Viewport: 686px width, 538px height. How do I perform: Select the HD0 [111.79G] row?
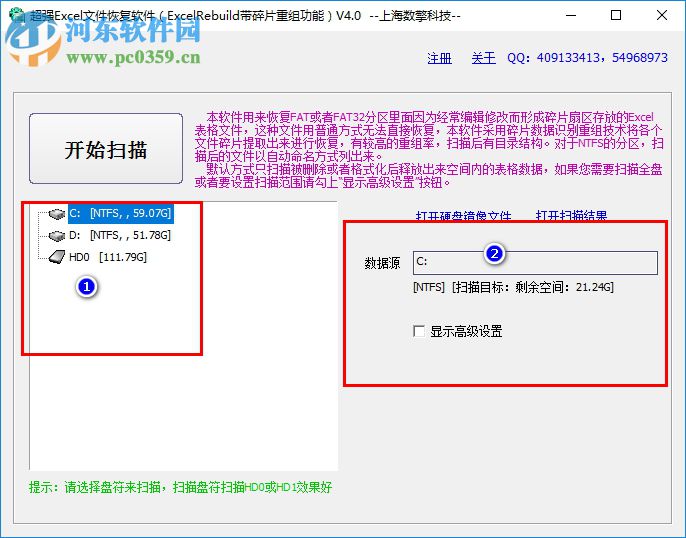(108, 257)
